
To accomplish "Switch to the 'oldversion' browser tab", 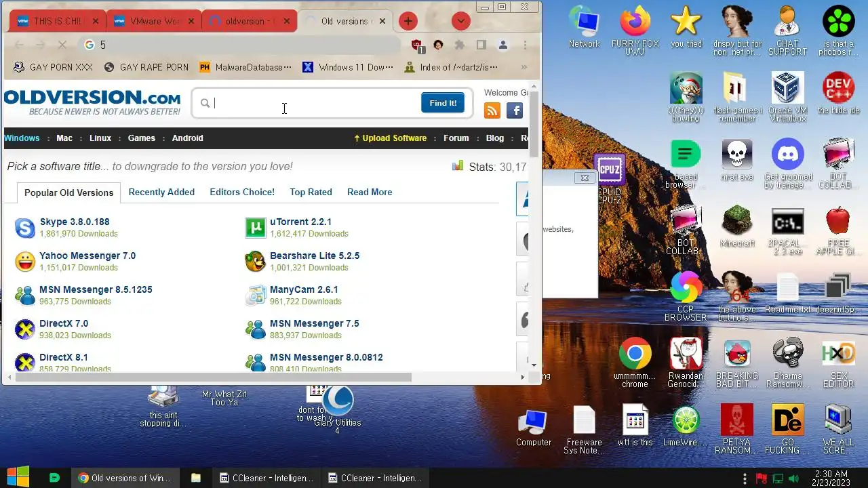I will pyautogui.click(x=250, y=21).
